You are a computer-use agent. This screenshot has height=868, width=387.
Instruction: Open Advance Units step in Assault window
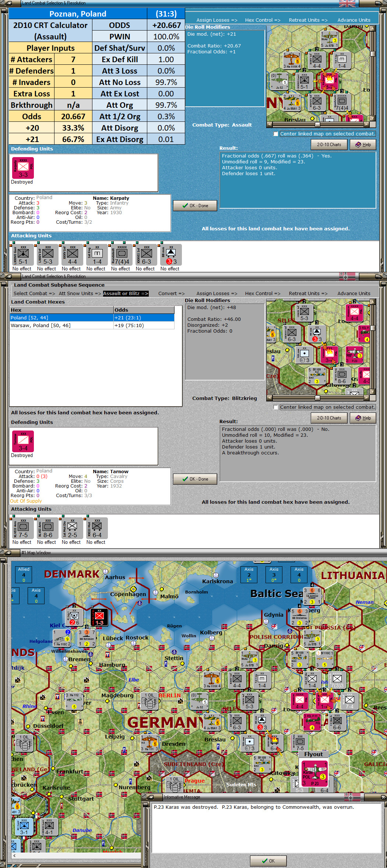tap(354, 20)
